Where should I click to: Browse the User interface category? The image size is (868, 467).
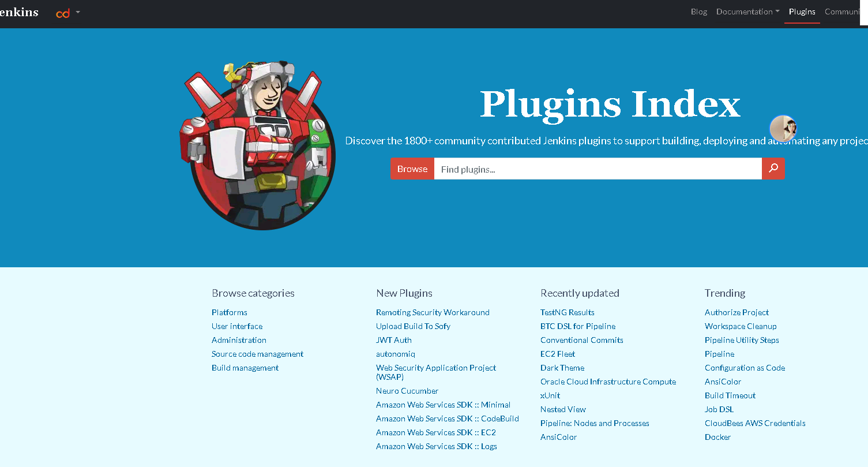pos(237,326)
